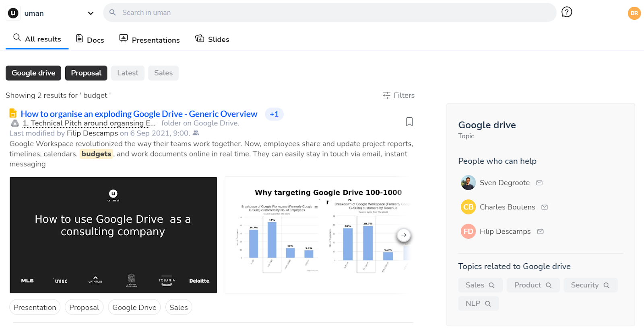Switch to the Slides tab
644x328 pixels.
tap(212, 39)
